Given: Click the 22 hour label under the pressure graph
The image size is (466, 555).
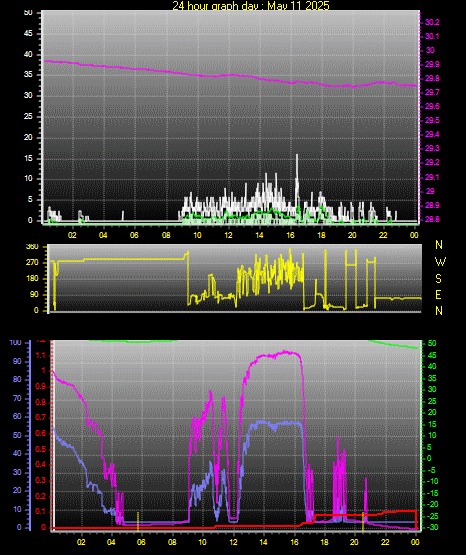Looking at the screenshot, I should coord(383,235).
